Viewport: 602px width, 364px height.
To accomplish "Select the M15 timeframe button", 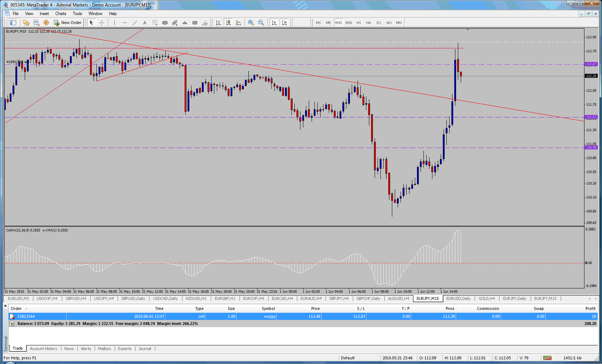I will [x=338, y=23].
